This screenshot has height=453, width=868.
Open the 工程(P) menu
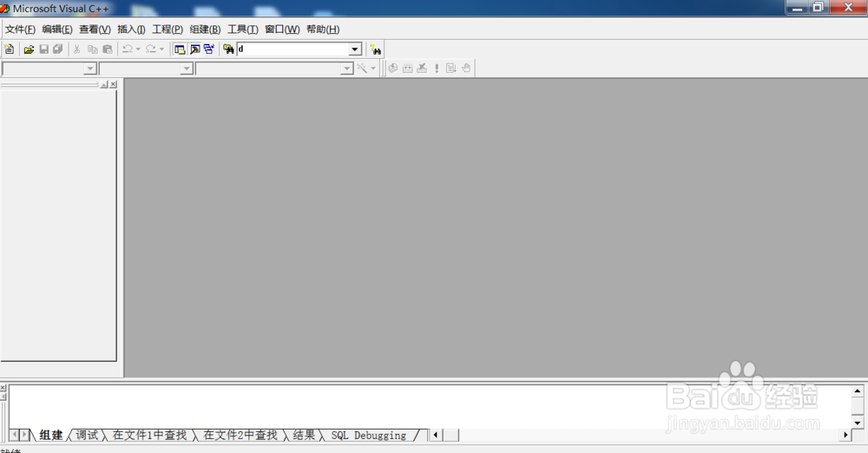(x=168, y=30)
